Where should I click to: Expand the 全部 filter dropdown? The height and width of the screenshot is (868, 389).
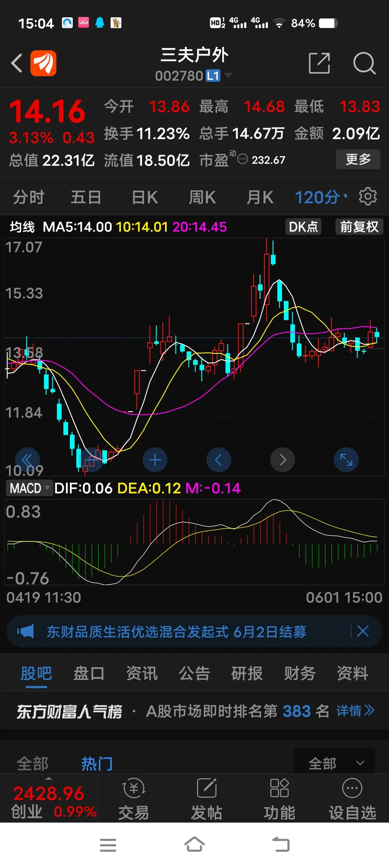(x=334, y=763)
